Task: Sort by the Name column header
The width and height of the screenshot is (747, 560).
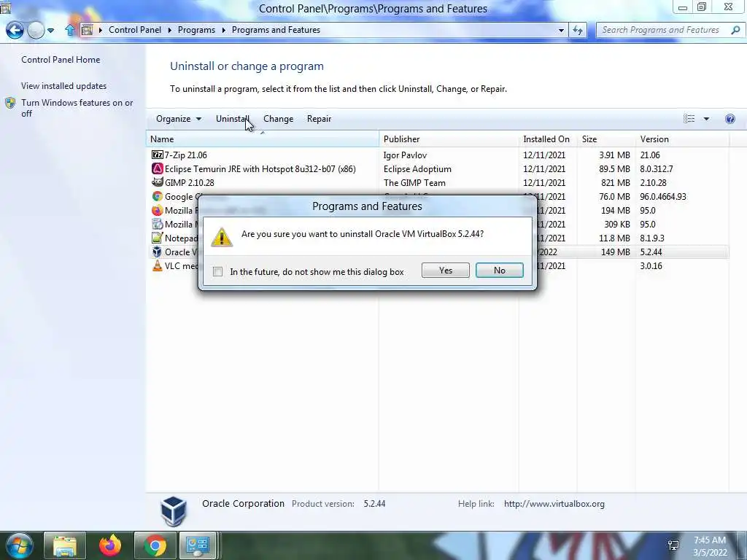Action: tap(263, 139)
